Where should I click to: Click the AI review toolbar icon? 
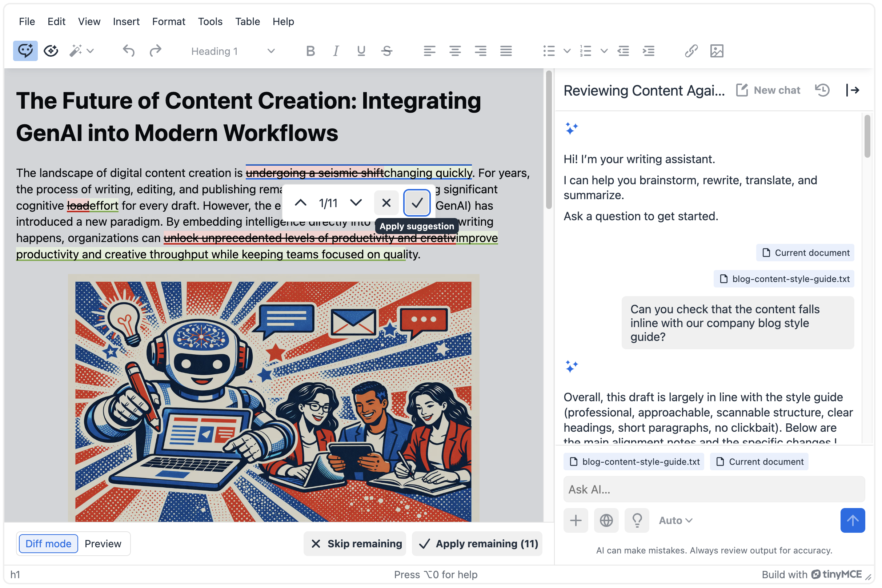(x=51, y=51)
